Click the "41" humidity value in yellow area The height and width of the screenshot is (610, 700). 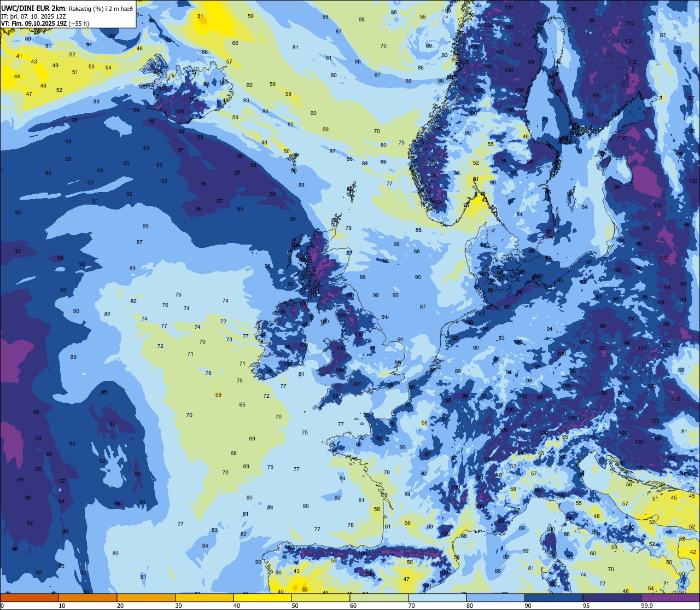[19, 56]
